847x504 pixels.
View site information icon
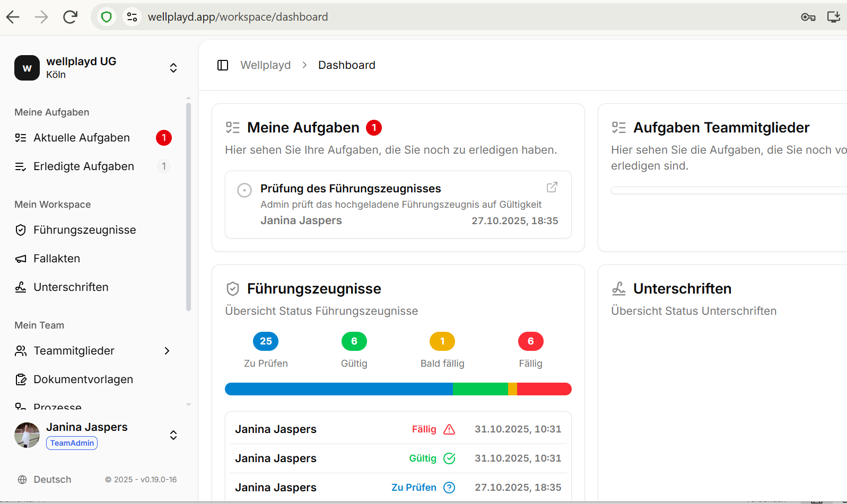tap(132, 17)
